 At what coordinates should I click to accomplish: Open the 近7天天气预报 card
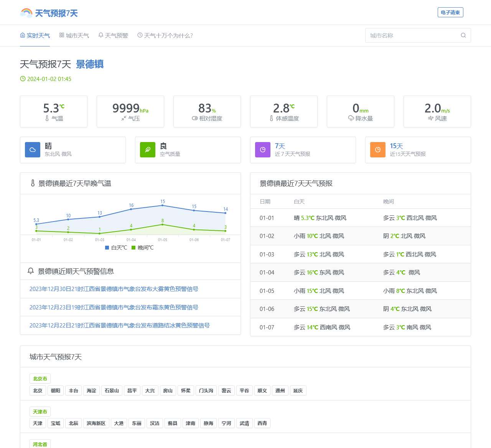click(x=303, y=150)
